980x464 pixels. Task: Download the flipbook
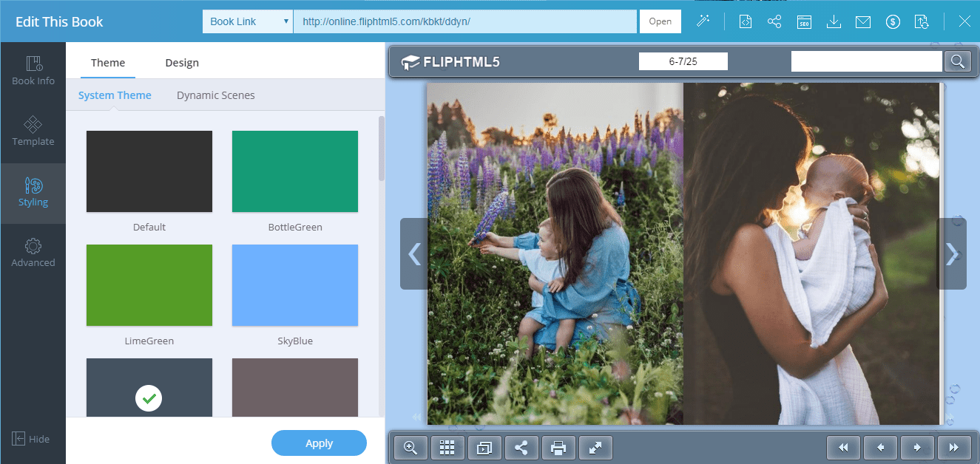coord(834,21)
